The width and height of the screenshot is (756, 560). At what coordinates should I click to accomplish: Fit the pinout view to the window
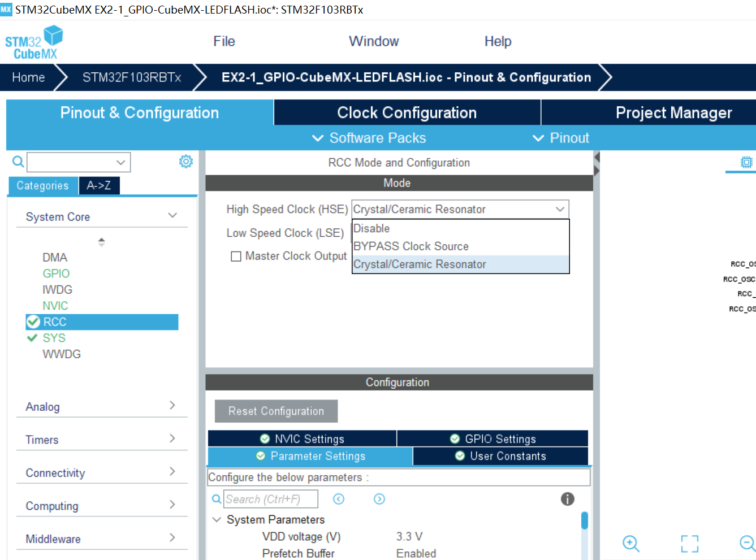click(x=689, y=544)
